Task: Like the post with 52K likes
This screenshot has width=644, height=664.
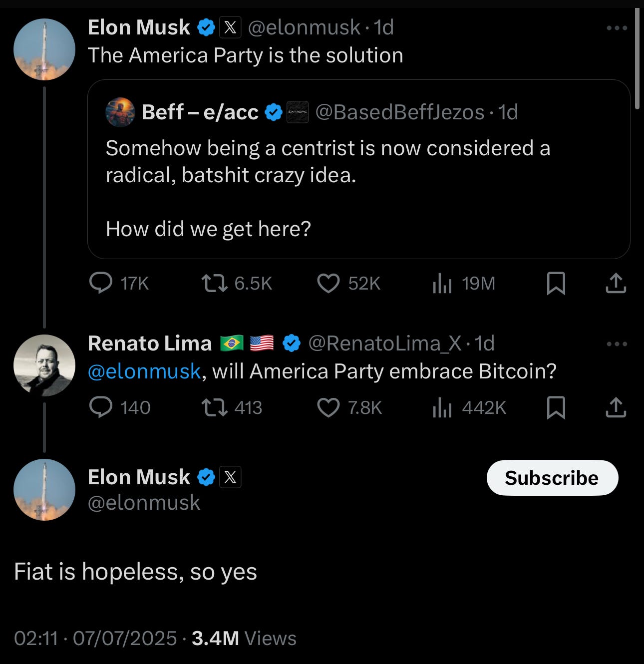Action: point(328,283)
